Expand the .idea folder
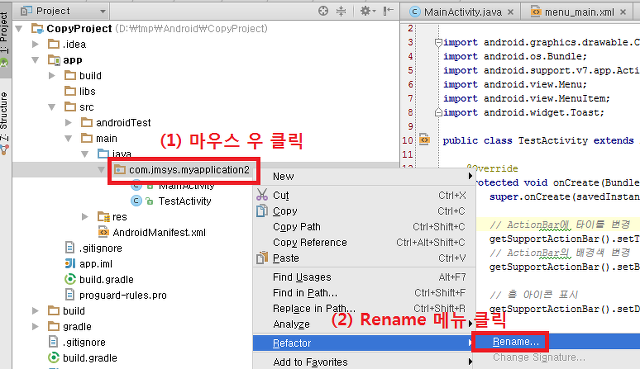 tap(36, 44)
